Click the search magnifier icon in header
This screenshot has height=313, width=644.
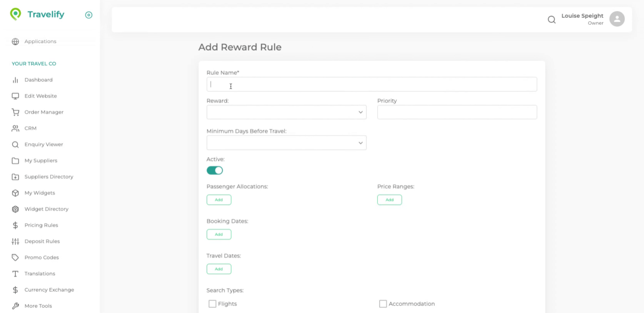551,20
